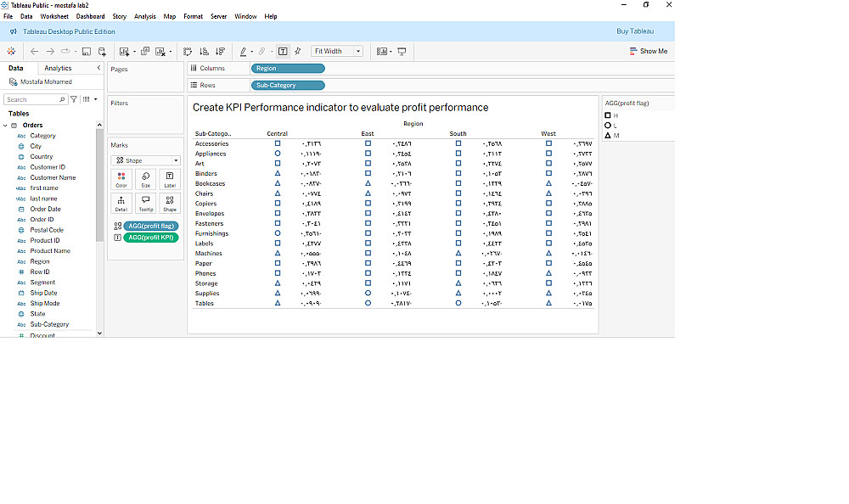
Task: Click the Sort Descending toolbar icon
Action: click(220, 52)
